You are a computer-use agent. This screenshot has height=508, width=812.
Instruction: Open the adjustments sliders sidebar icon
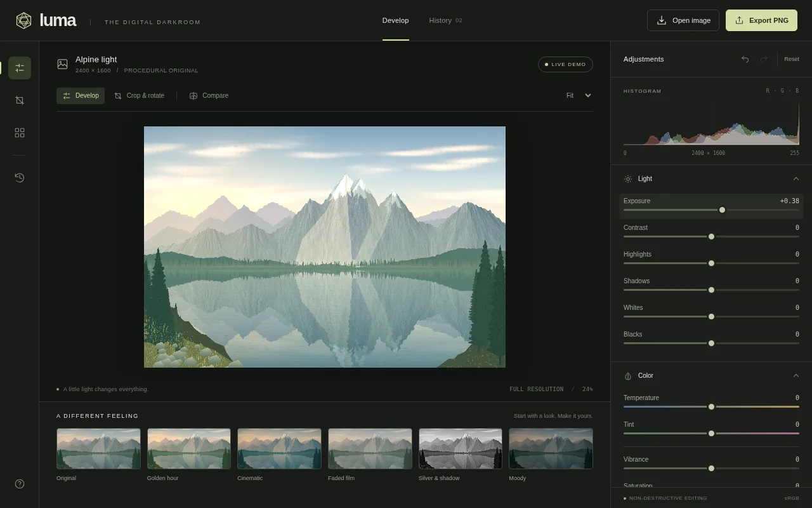[x=20, y=68]
